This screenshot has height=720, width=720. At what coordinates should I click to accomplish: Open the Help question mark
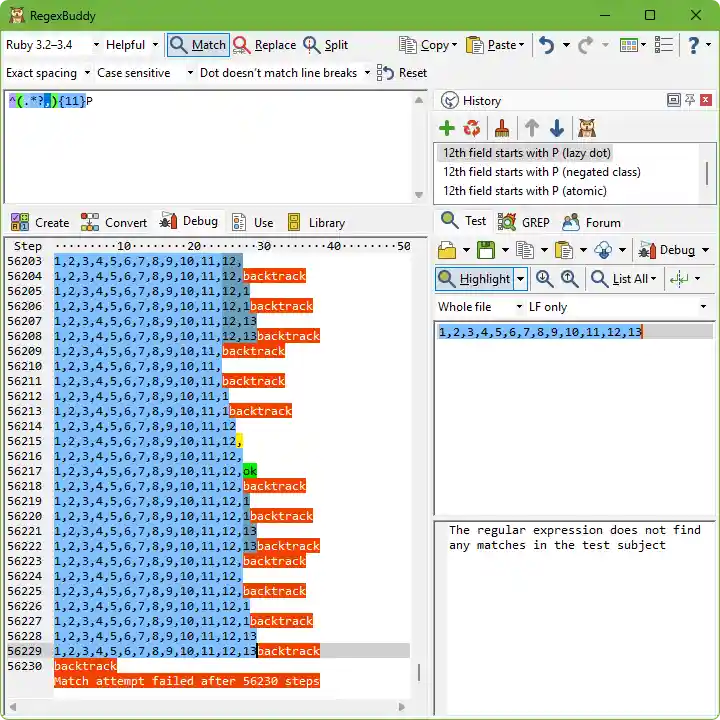(x=694, y=45)
